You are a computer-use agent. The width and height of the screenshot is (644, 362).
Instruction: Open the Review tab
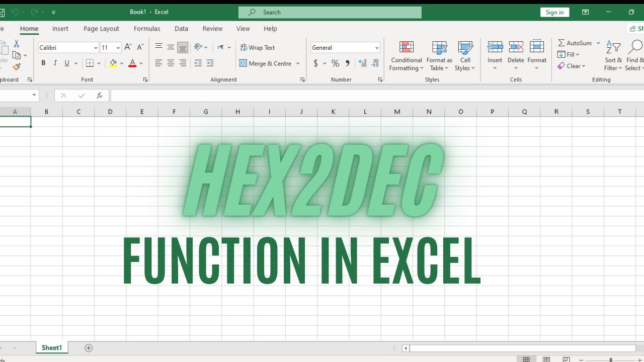212,29
